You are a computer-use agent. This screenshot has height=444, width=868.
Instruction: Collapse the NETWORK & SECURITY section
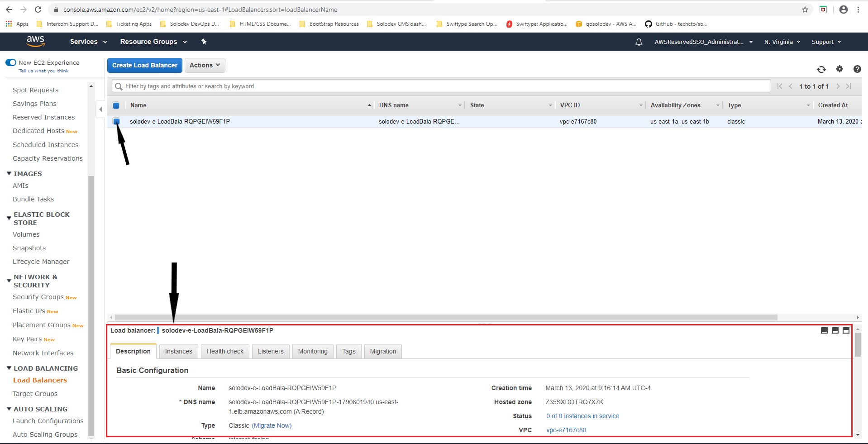click(x=9, y=281)
